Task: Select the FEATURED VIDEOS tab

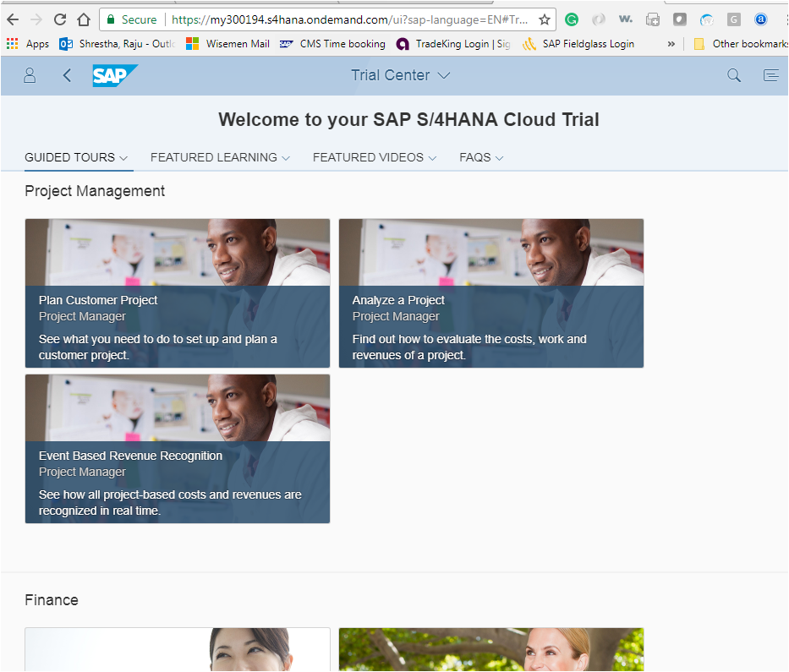Action: 375,157
